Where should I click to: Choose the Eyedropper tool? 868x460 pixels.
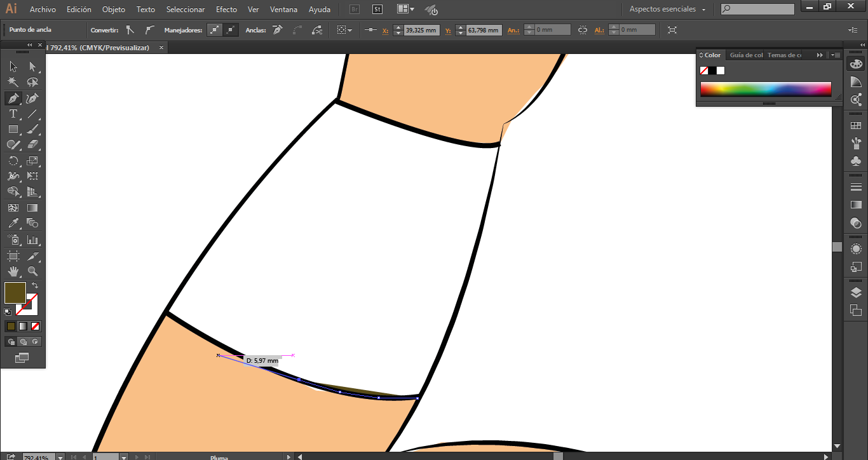[13, 223]
